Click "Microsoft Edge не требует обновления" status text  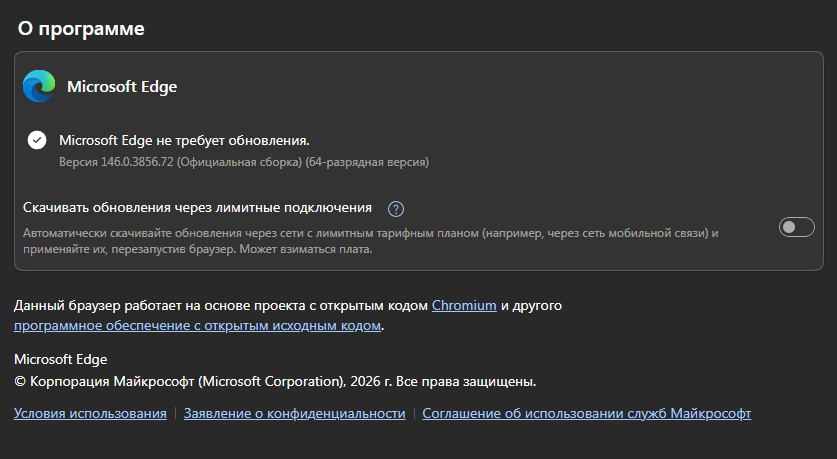185,140
